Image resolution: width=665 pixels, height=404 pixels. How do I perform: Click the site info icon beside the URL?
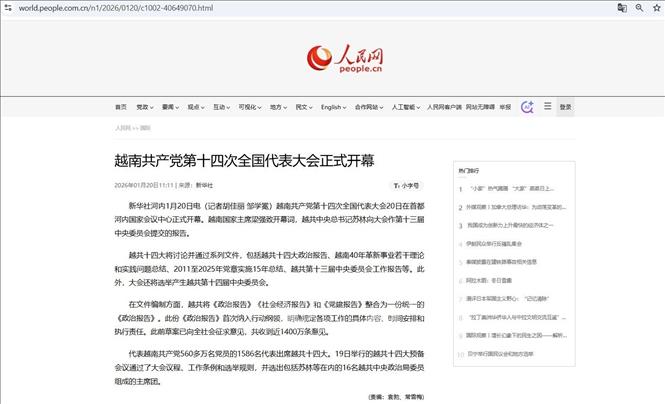coord(8,8)
